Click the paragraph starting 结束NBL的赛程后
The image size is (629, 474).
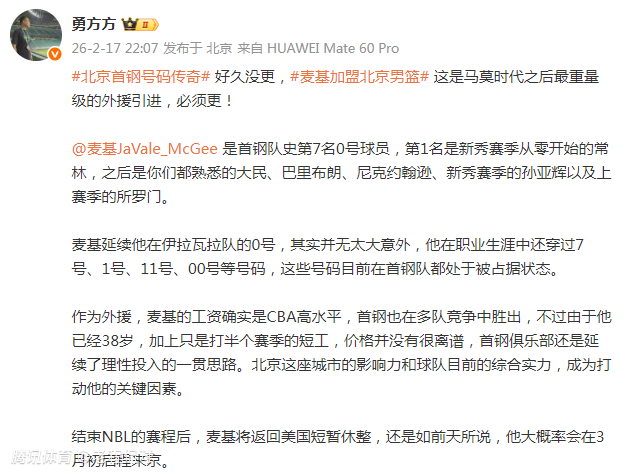tap(338, 449)
